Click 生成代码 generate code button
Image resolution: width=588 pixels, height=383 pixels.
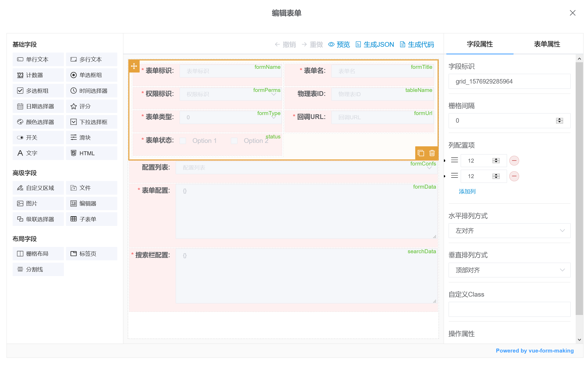417,45
